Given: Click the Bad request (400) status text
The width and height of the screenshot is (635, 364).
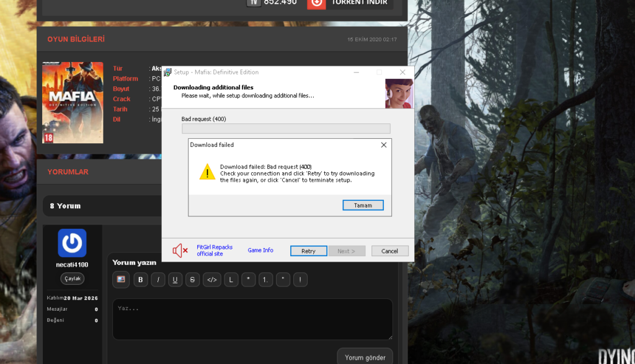Looking at the screenshot, I should point(203,119).
